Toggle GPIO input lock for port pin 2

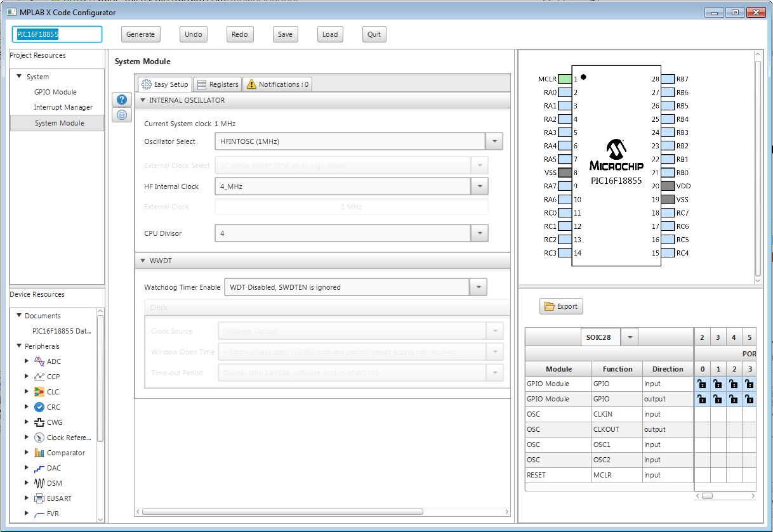pos(734,384)
